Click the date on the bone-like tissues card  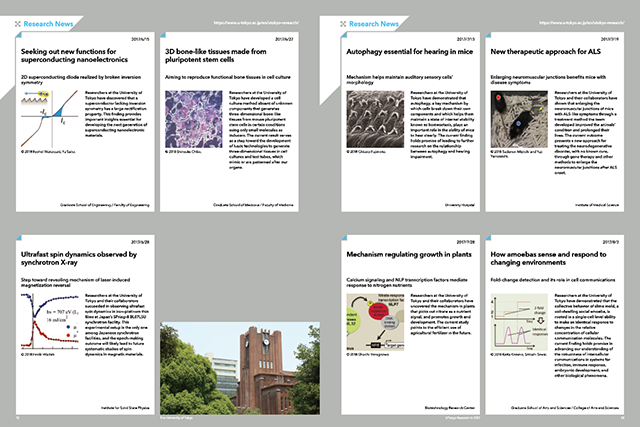click(x=284, y=39)
